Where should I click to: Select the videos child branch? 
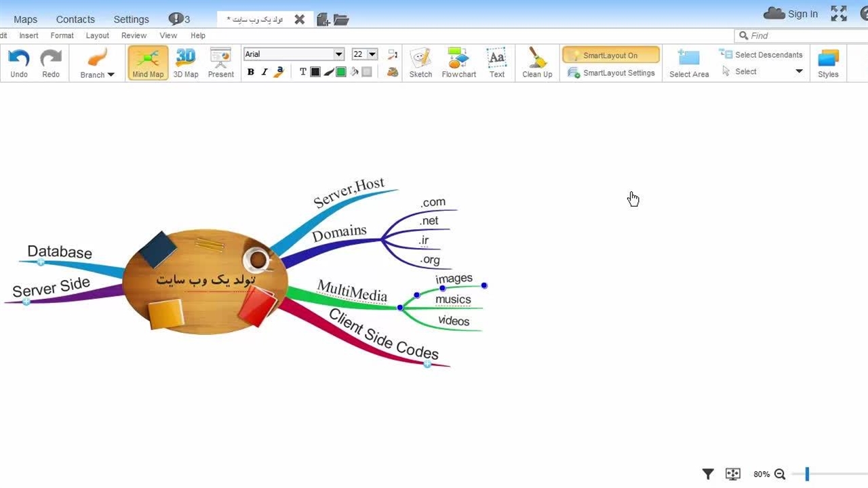point(454,320)
